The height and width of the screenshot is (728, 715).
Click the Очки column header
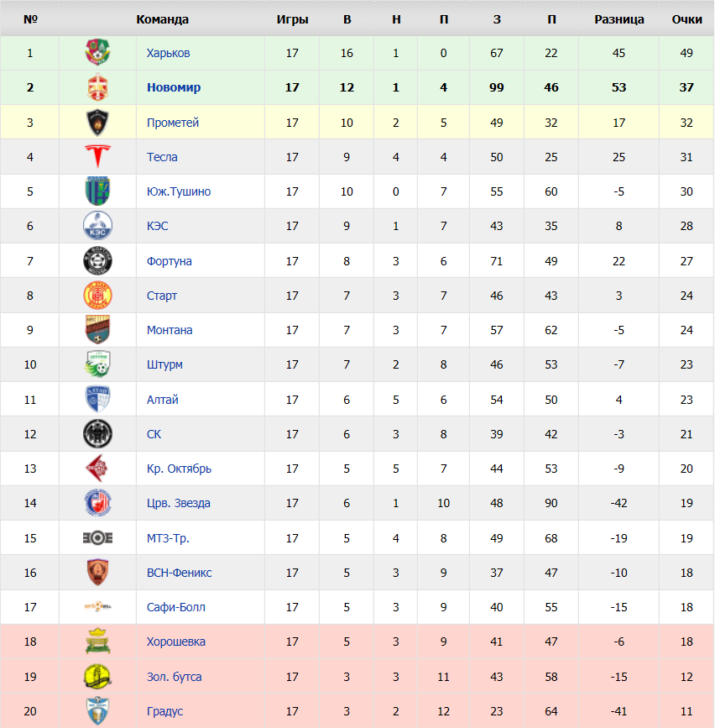(686, 19)
